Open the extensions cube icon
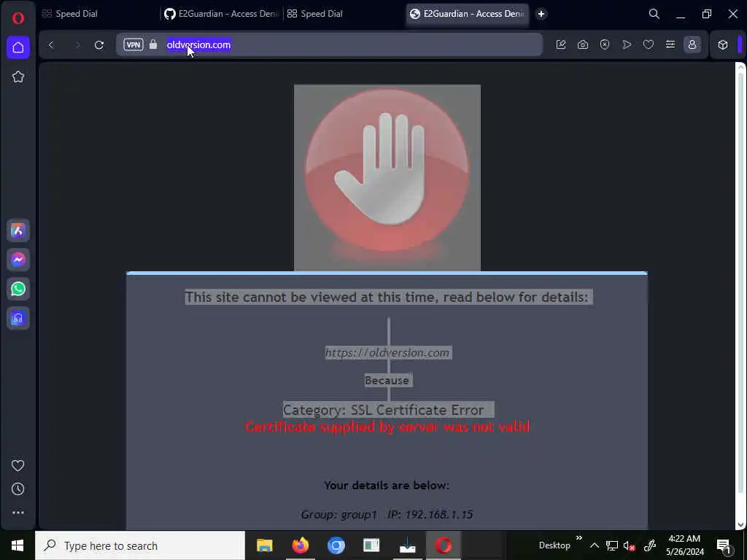Image resolution: width=747 pixels, height=560 pixels. tap(723, 44)
